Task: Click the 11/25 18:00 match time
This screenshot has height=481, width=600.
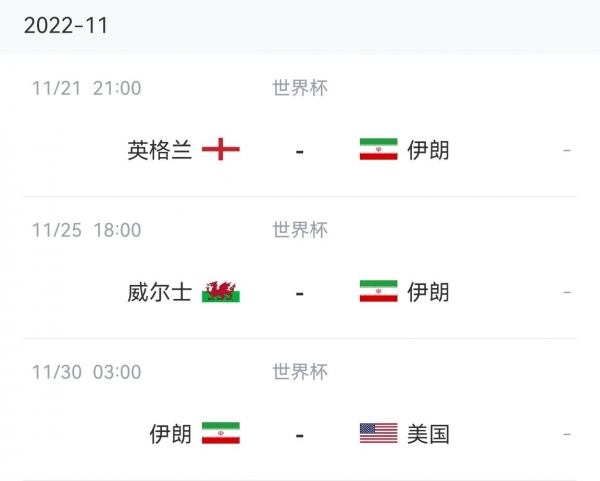Action: 86,230
